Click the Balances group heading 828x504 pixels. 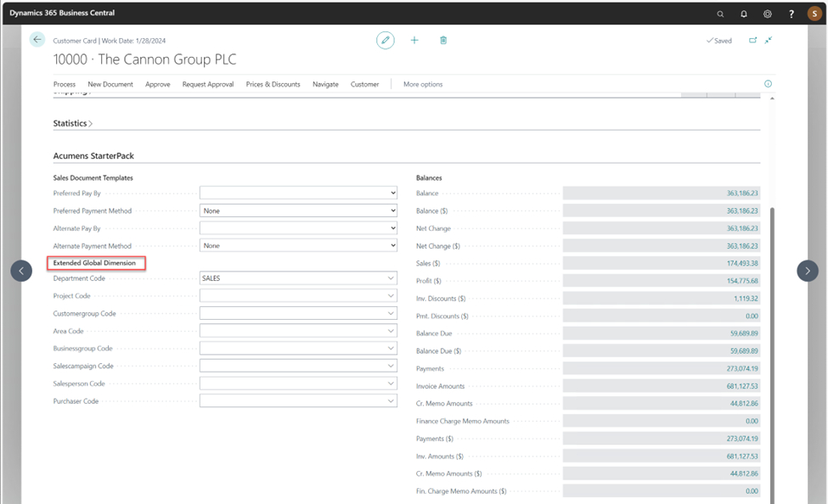429,178
